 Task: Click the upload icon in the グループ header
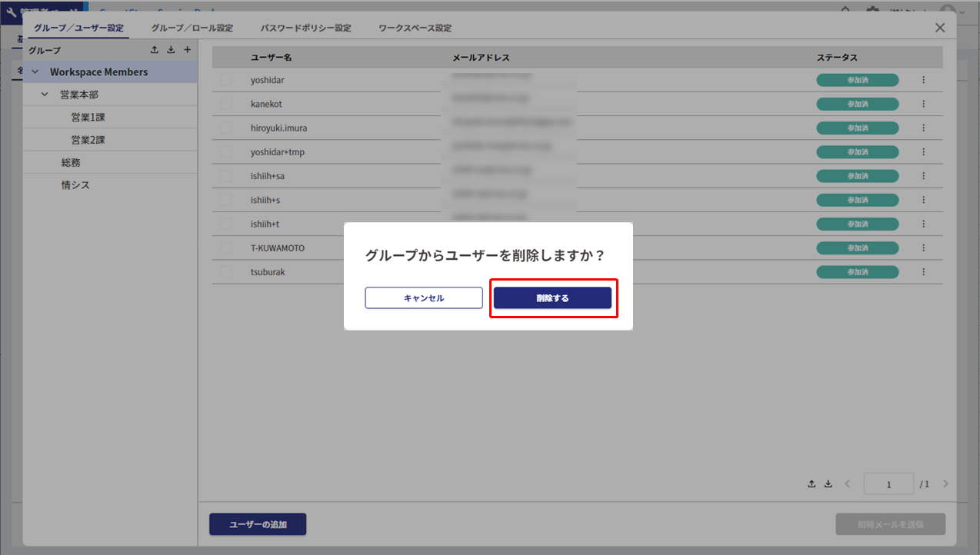(155, 50)
